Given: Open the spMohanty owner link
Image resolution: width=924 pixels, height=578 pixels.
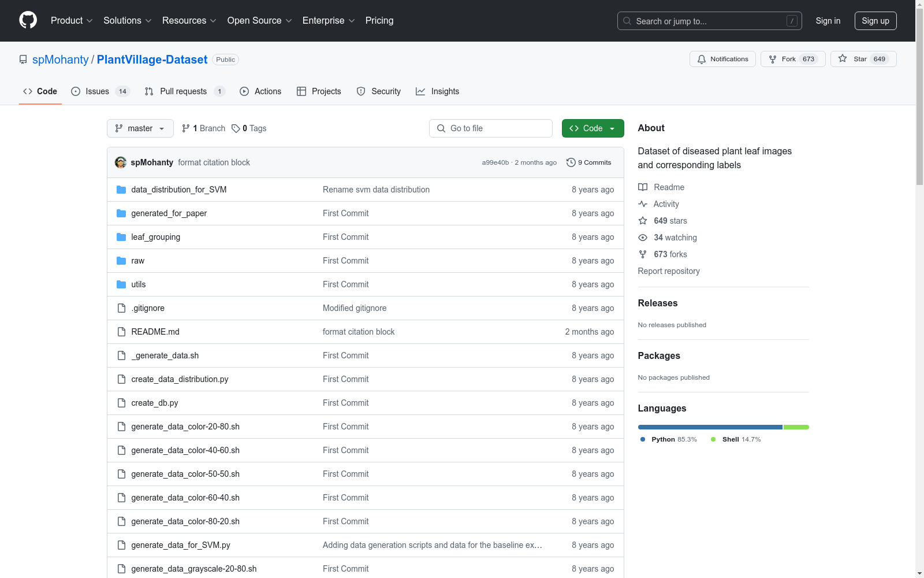Looking at the screenshot, I should click(x=61, y=60).
